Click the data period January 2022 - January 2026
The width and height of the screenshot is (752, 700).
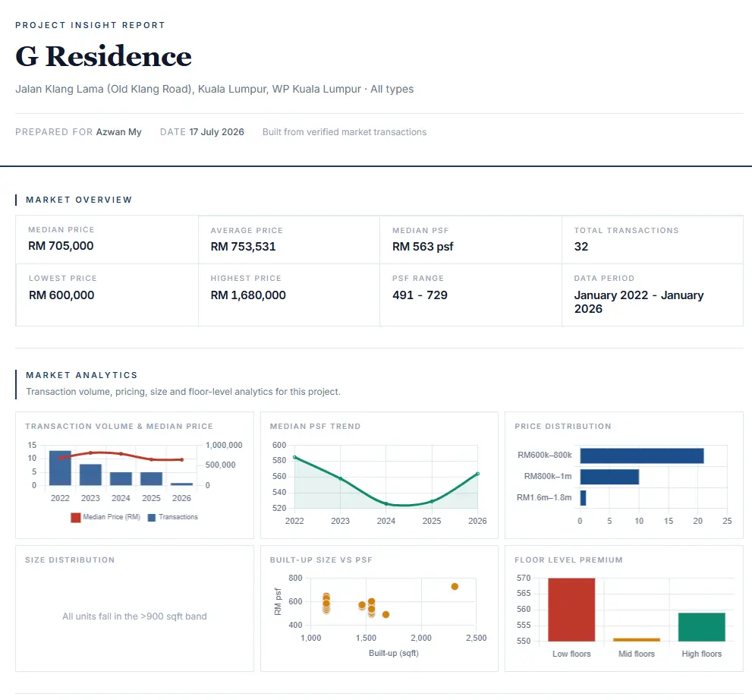(639, 301)
